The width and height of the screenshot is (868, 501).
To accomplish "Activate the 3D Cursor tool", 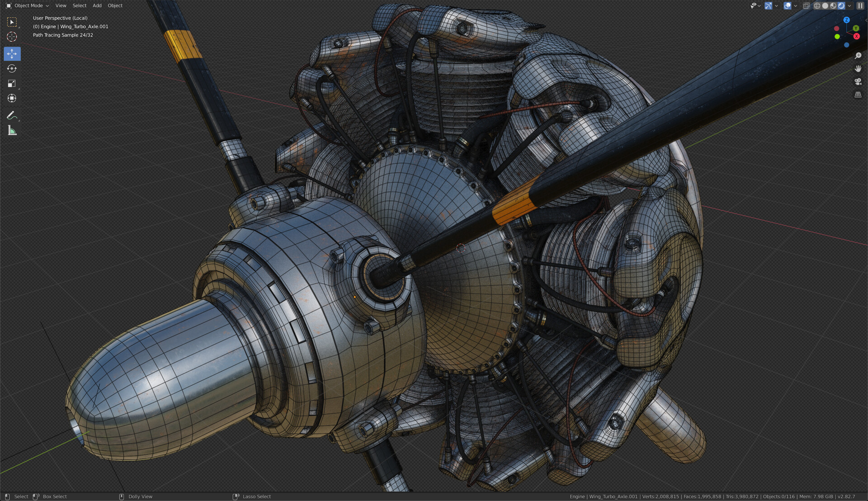I will (12, 38).
